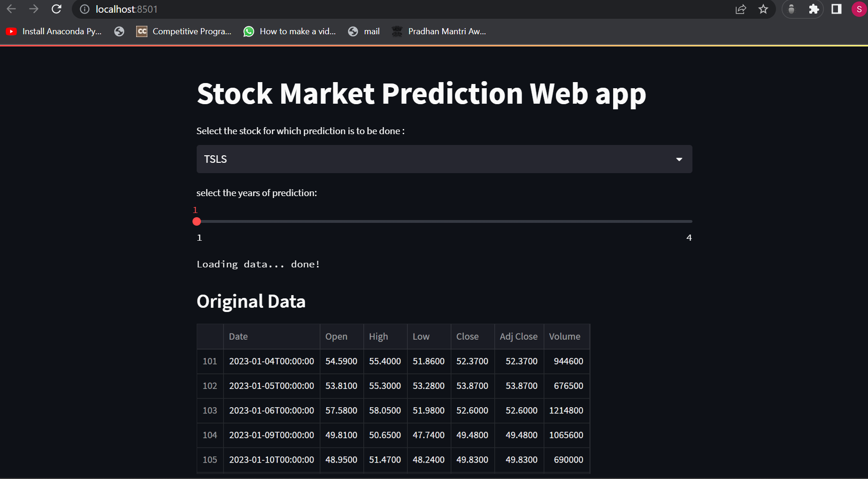Screen dimensions: 868x479
Task: Click the YouTube icon on bookmarks bar
Action: coord(11,31)
